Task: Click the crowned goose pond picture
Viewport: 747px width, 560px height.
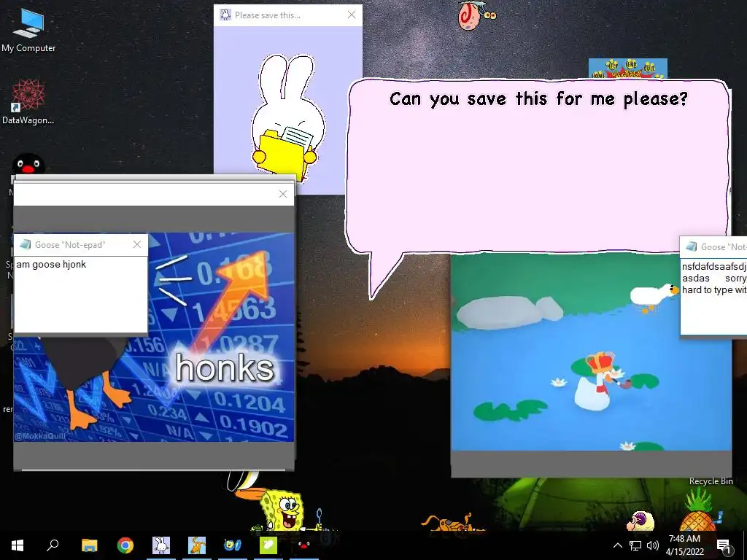Action: (591, 351)
